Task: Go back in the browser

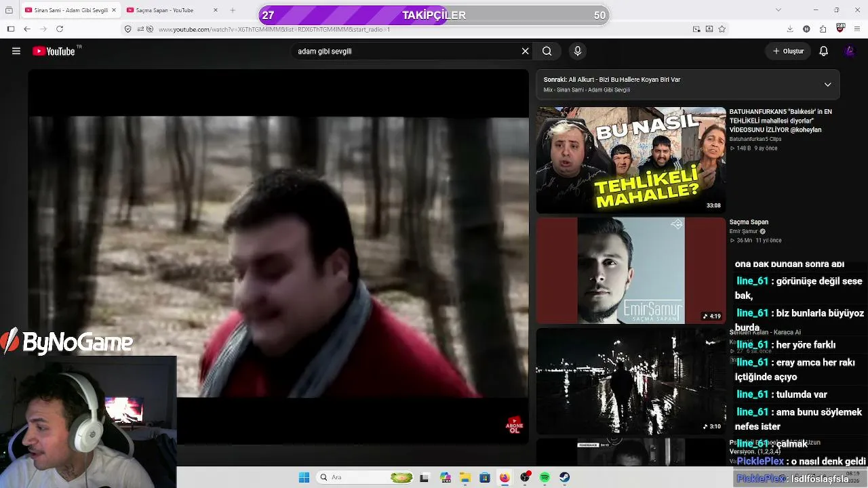Action: tap(27, 29)
